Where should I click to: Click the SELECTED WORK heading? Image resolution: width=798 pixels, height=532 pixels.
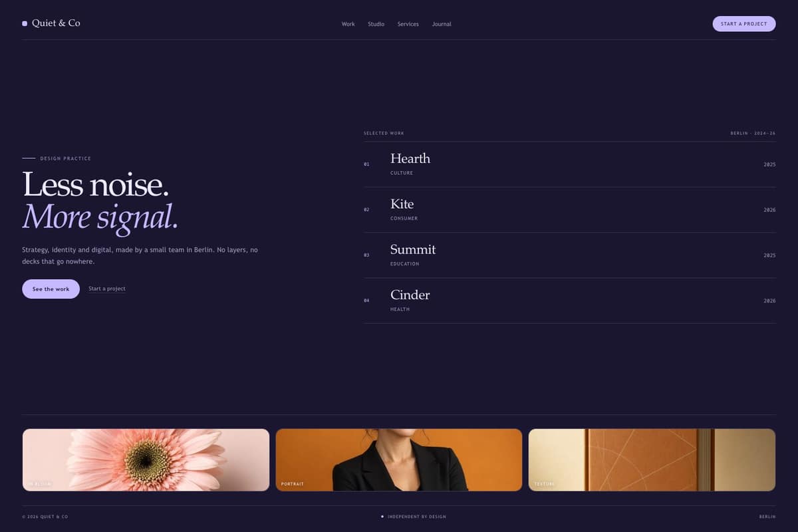[384, 133]
